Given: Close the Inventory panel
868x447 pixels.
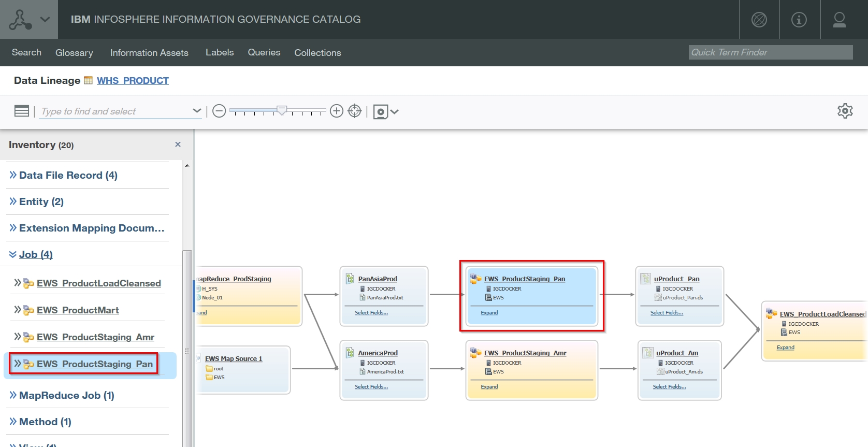Looking at the screenshot, I should coord(178,145).
